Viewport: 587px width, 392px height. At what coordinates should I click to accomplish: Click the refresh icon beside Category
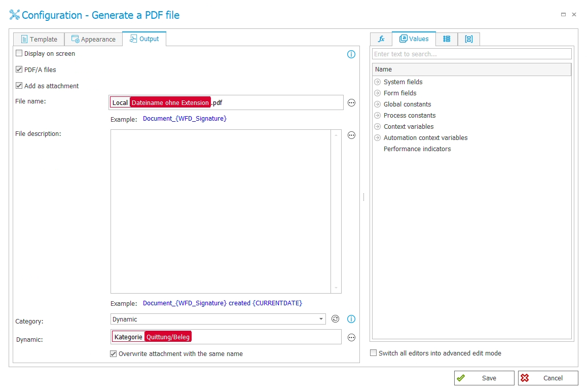pyautogui.click(x=335, y=319)
